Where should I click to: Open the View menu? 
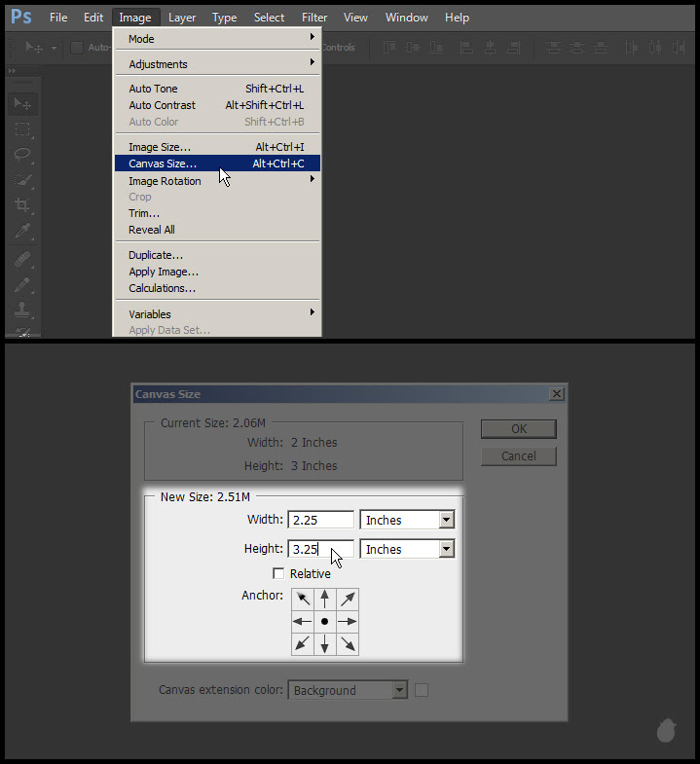pyautogui.click(x=355, y=18)
